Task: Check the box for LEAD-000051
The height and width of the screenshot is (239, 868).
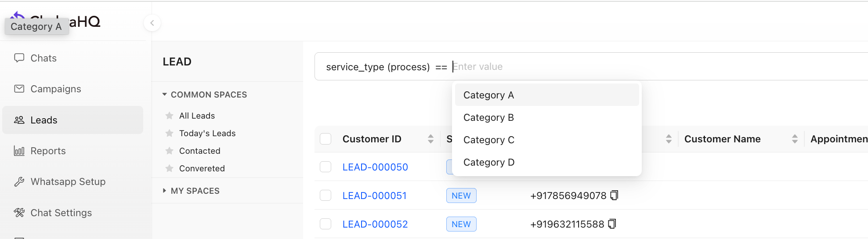Action: 325,196
